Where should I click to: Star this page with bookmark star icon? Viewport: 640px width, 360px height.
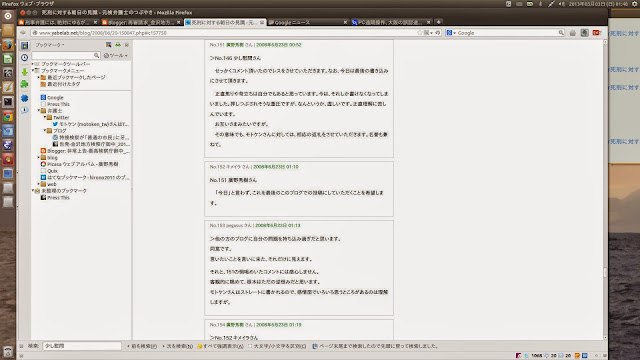(419, 33)
